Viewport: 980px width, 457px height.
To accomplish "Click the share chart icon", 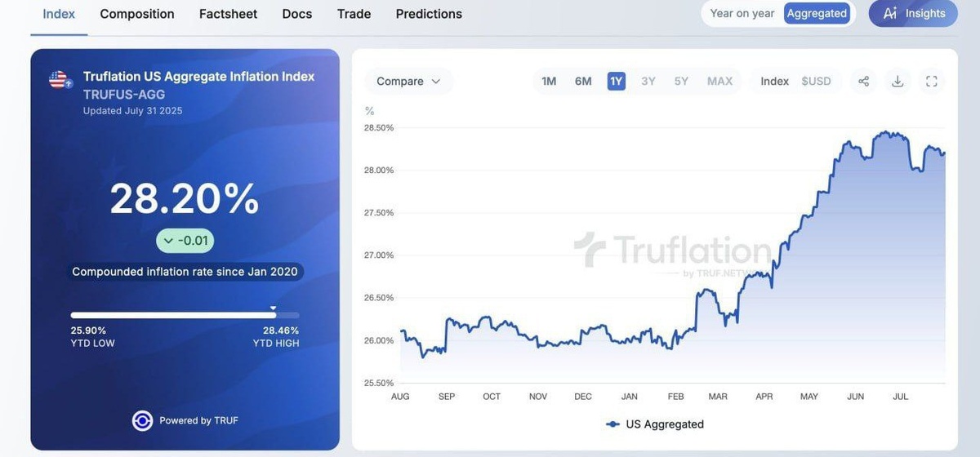I will coord(863,81).
